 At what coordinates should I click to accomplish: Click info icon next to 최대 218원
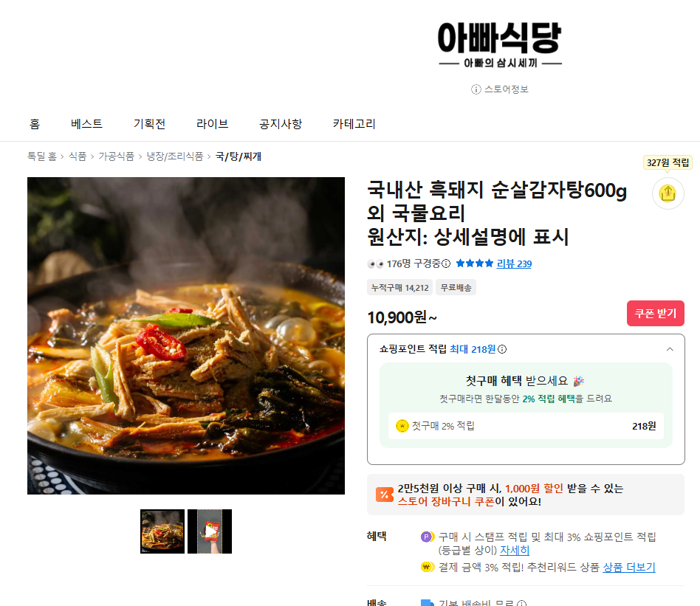tap(502, 349)
